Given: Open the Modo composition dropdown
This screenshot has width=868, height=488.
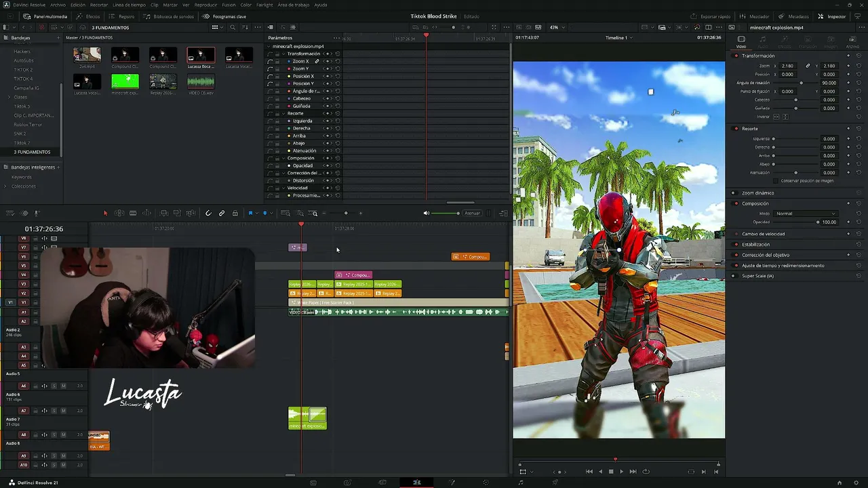Looking at the screenshot, I should point(806,213).
